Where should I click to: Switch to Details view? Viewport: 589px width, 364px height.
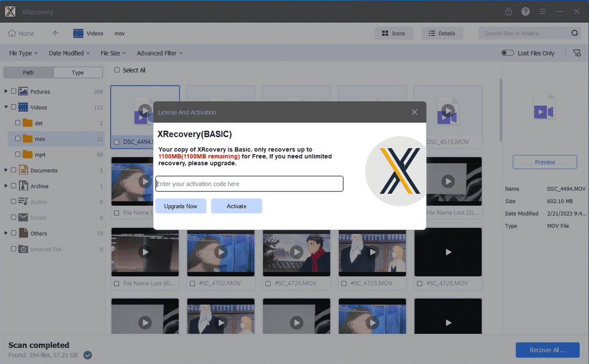[x=442, y=33]
